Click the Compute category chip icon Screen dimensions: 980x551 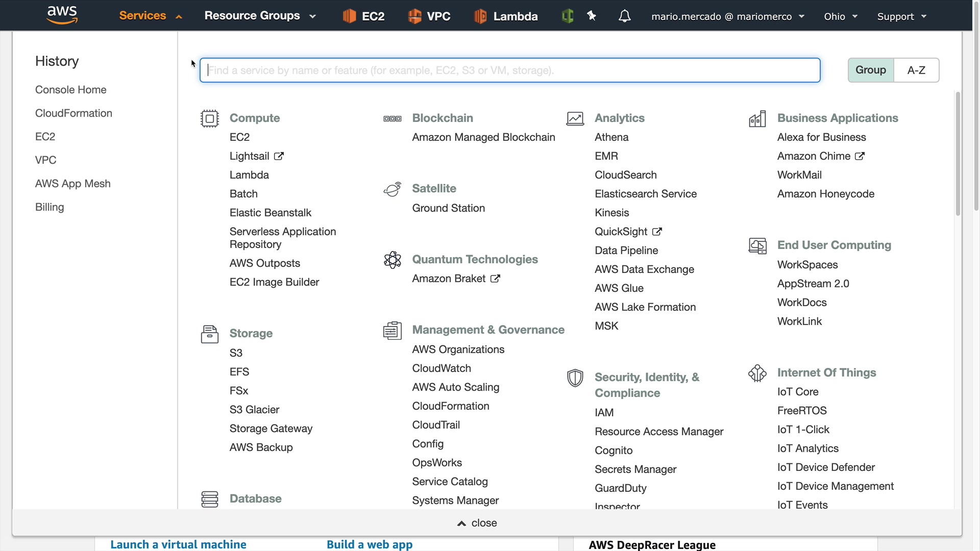[x=209, y=118]
